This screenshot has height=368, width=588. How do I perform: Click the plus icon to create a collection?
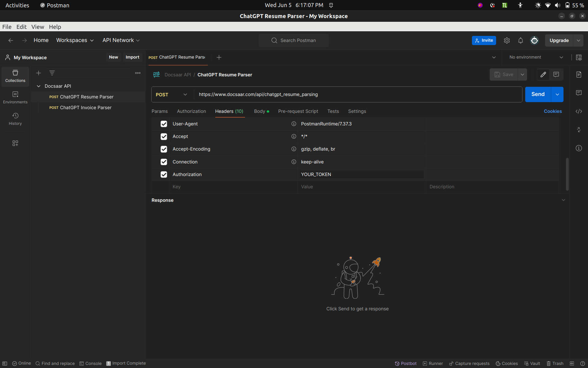[39, 73]
